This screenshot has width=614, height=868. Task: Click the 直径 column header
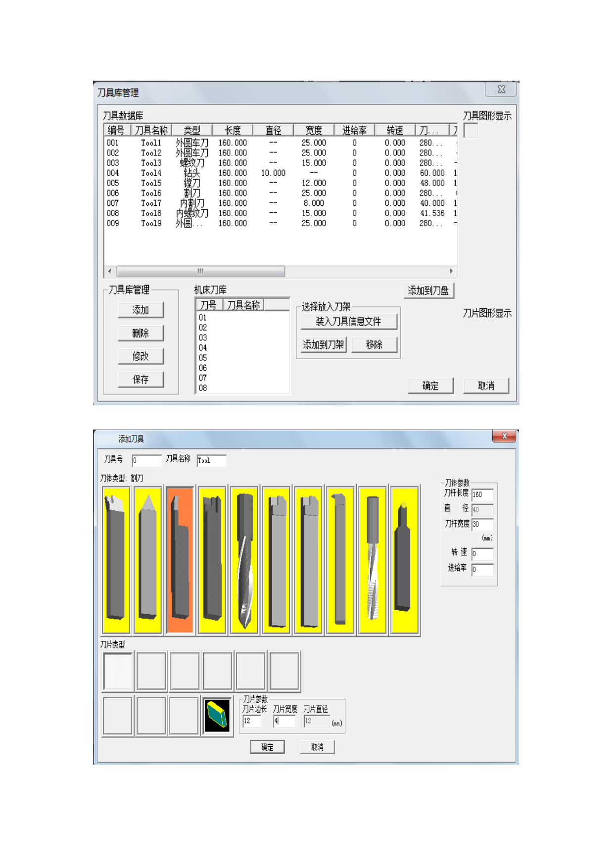pyautogui.click(x=273, y=130)
